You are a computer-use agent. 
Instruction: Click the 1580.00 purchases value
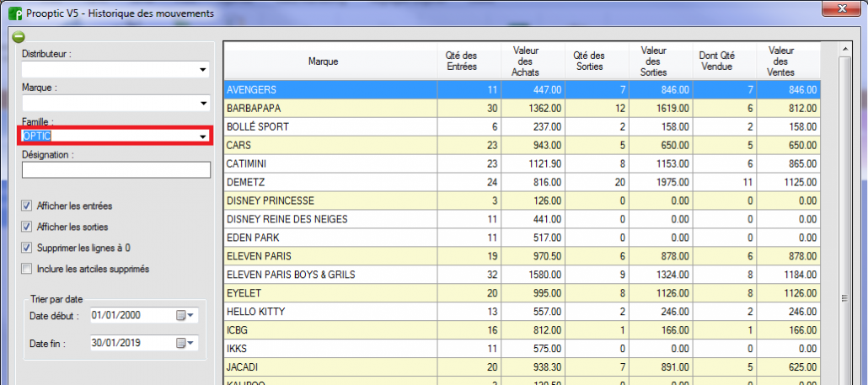pos(544,275)
